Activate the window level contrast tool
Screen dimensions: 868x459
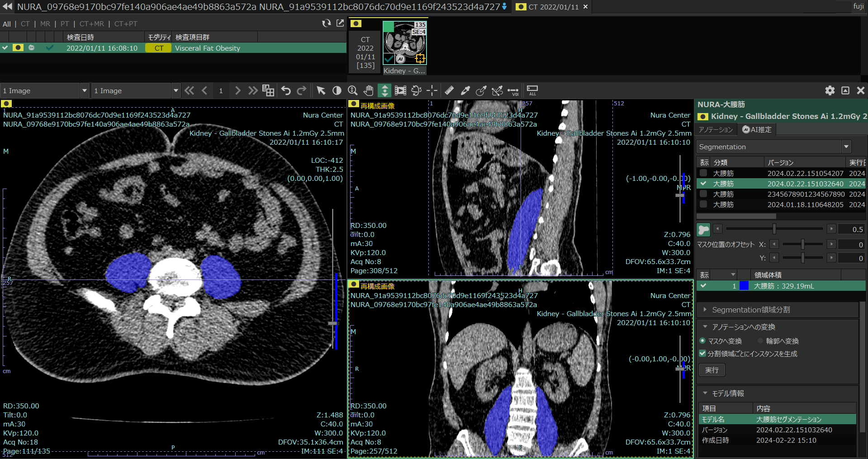(337, 90)
